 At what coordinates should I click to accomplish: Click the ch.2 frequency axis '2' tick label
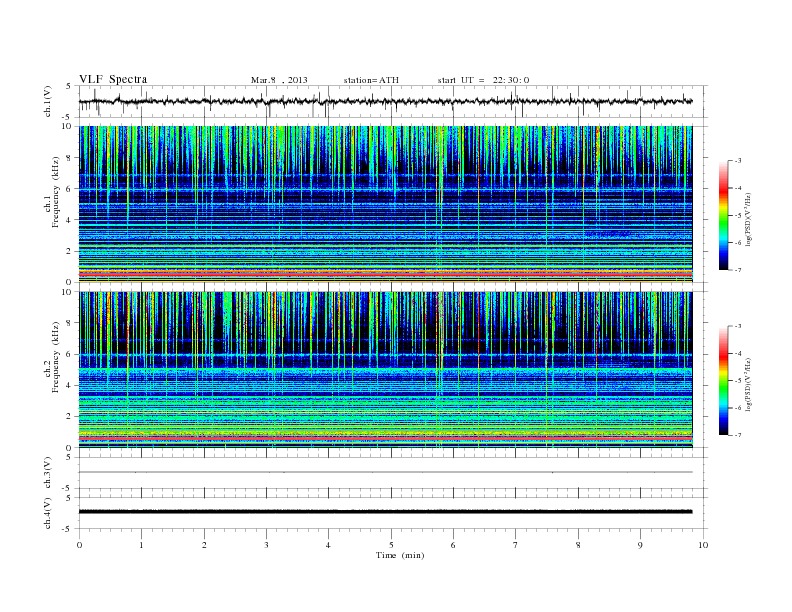(x=69, y=416)
